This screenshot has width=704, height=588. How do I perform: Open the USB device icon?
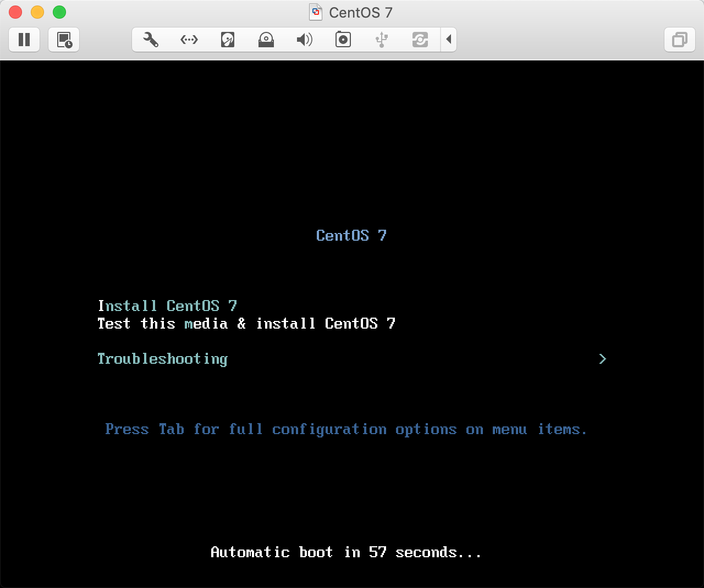pos(382,40)
